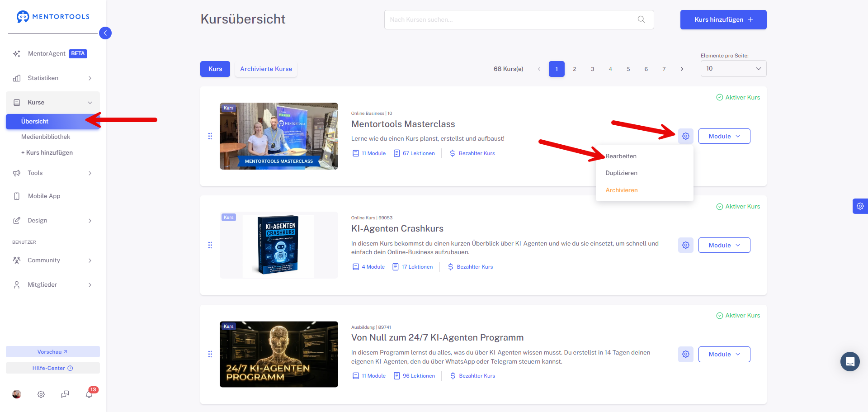Click 'Bezahlter Kurs' under Mentortools Masterclass
The width and height of the screenshot is (868, 412).
click(x=472, y=153)
